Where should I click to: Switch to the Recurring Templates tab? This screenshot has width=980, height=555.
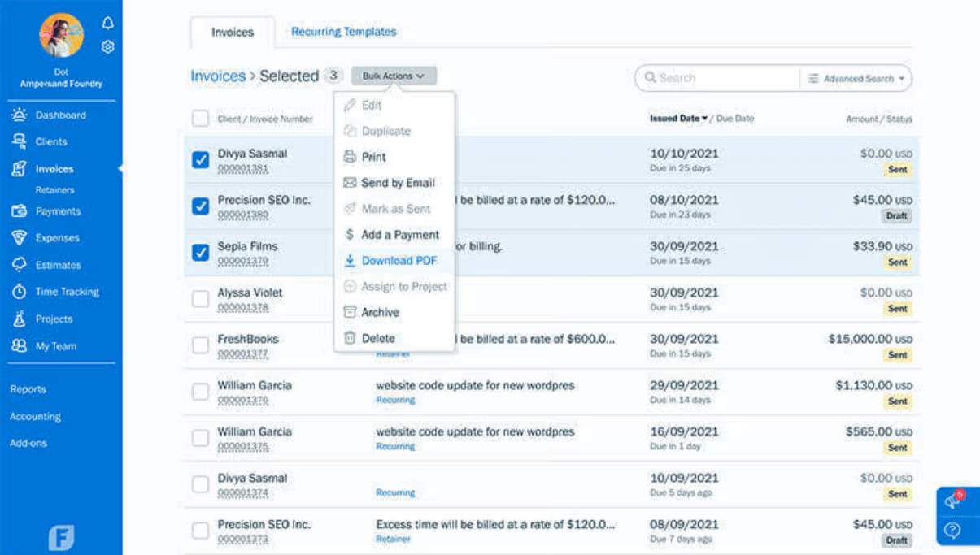[343, 31]
